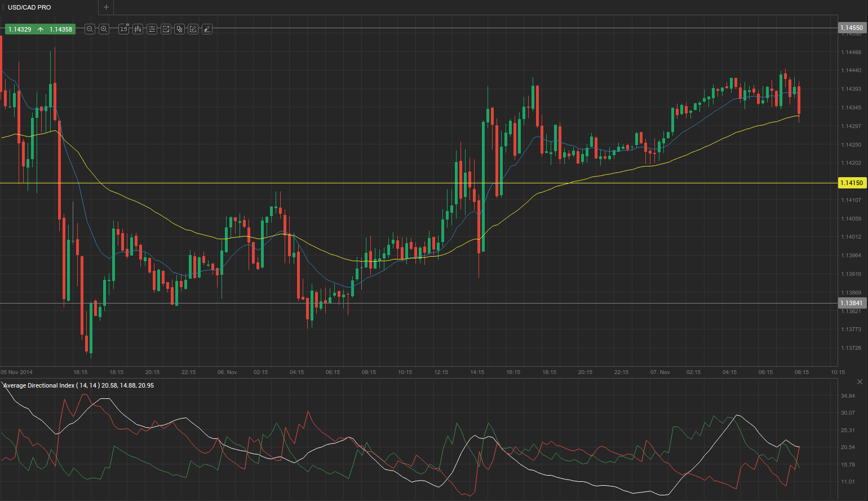Close the Average Directional Index panel
868x501 pixels.
(x=860, y=382)
